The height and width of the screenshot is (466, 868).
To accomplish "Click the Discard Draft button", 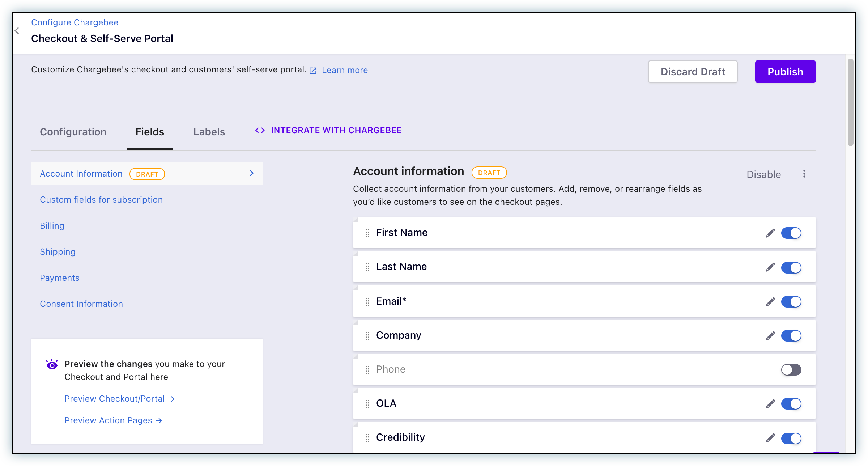I will tap(693, 72).
